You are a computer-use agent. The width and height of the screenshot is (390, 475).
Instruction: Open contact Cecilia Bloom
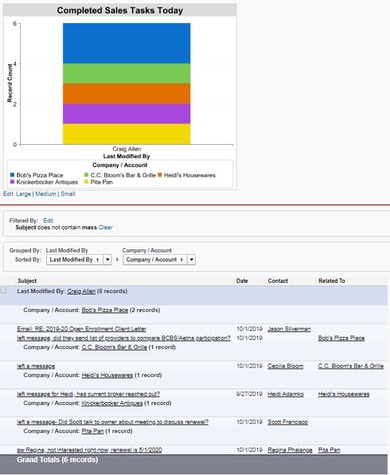point(285,366)
